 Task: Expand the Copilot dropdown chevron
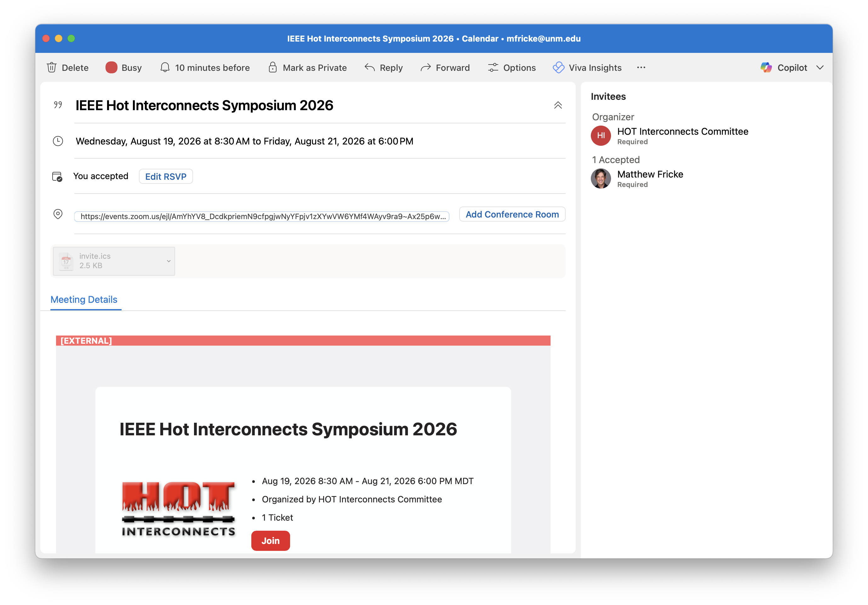[x=819, y=68]
